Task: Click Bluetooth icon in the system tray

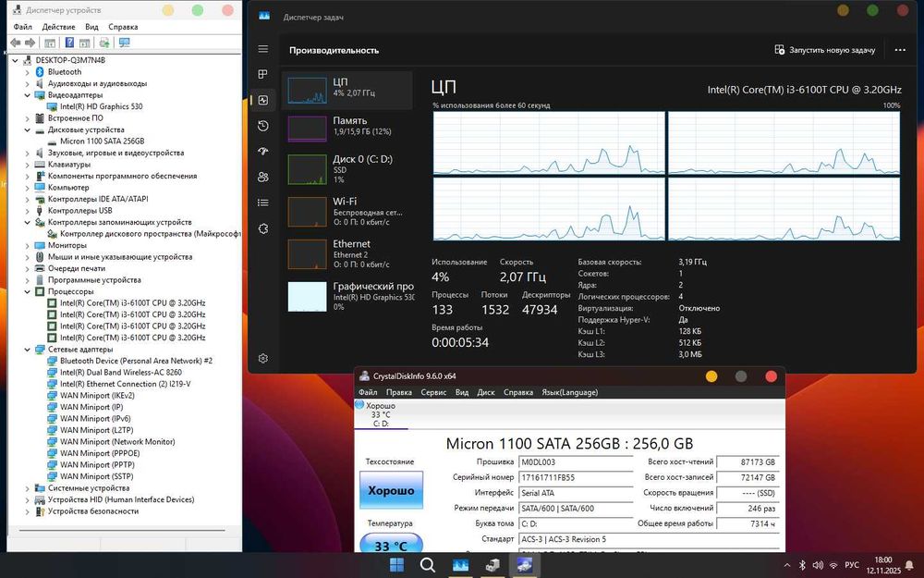Action: pos(802,565)
